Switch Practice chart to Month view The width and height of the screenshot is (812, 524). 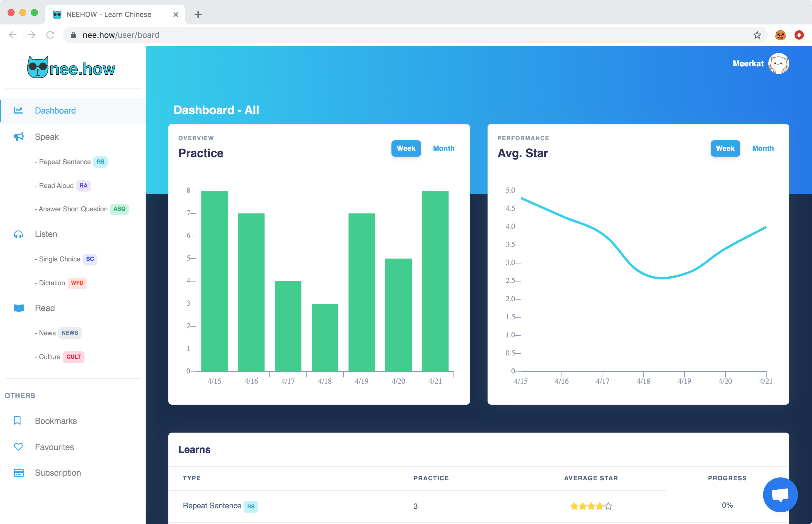(444, 148)
